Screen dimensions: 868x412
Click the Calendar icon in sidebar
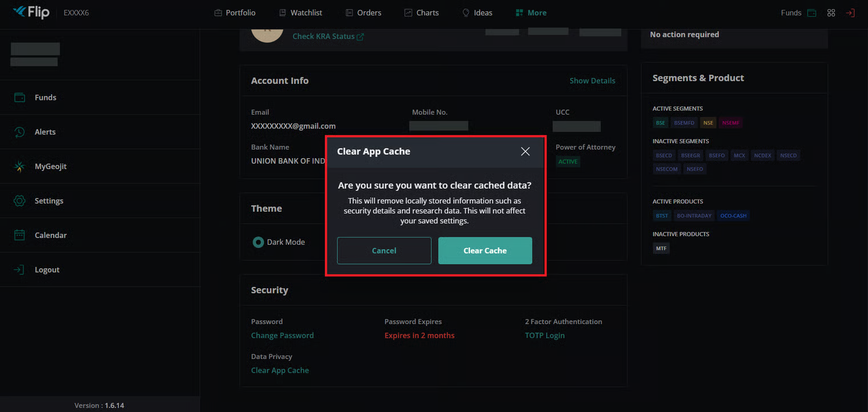point(19,235)
